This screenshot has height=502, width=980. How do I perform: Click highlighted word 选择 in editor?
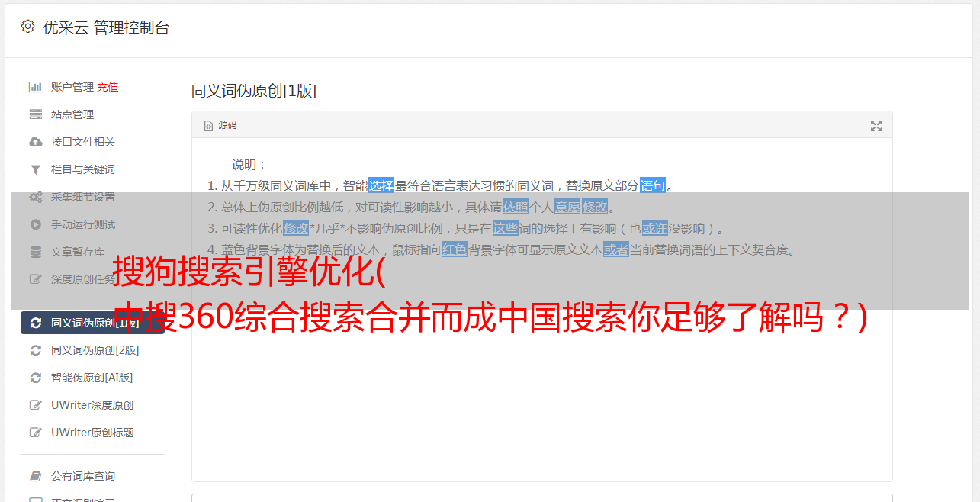tap(381, 185)
